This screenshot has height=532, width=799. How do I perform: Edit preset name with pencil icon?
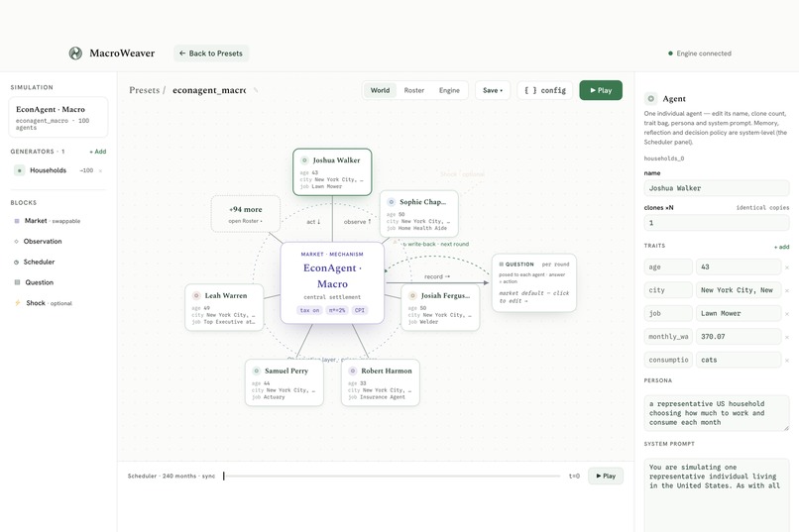(256, 90)
